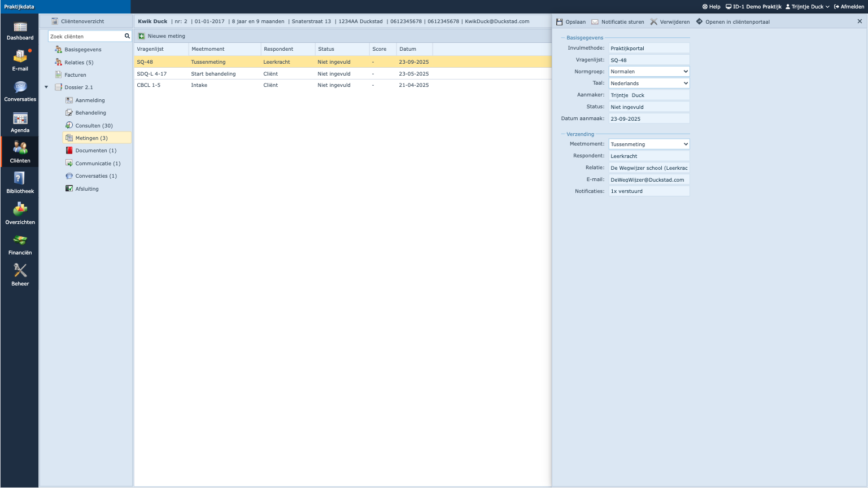This screenshot has height=488, width=868.
Task: Sort by the Datum column header
Action: click(408, 49)
